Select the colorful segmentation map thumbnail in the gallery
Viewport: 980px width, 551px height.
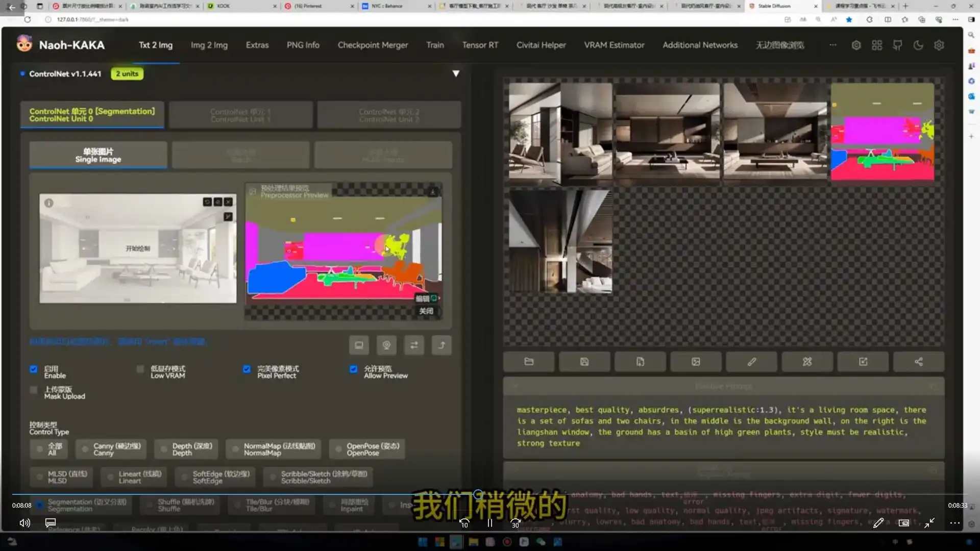click(882, 132)
